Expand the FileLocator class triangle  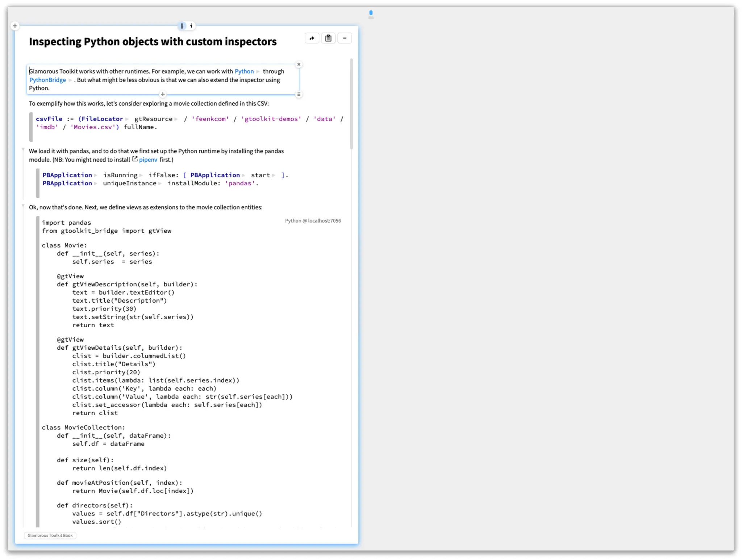(127, 119)
